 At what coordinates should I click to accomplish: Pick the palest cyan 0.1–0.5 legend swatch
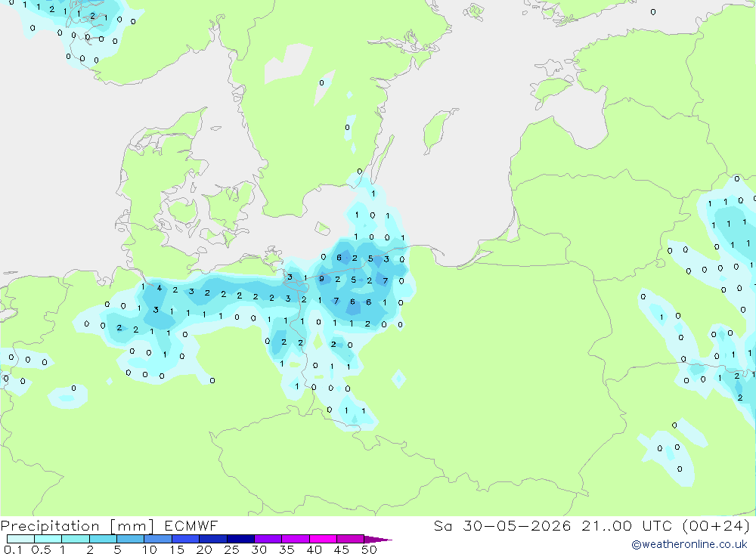[x=20, y=539]
